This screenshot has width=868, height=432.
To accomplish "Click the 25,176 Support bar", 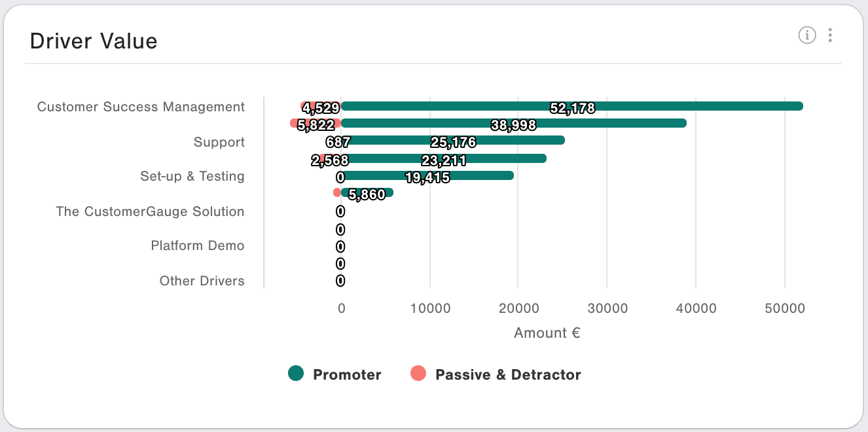I will coord(453,140).
